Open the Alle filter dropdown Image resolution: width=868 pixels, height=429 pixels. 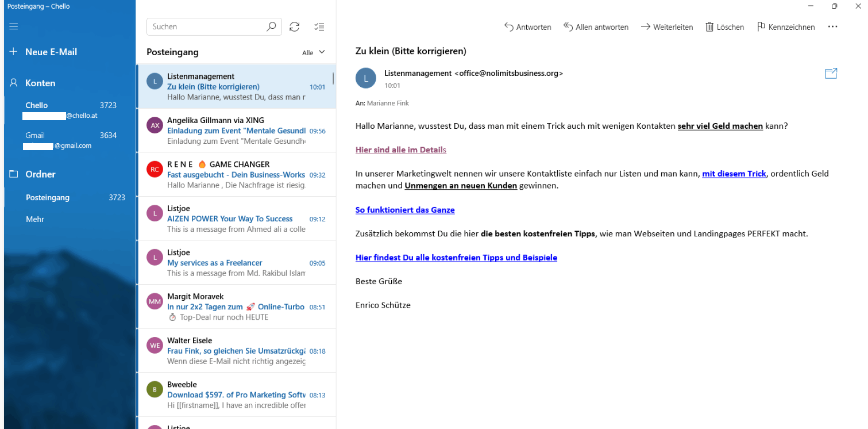(x=314, y=52)
